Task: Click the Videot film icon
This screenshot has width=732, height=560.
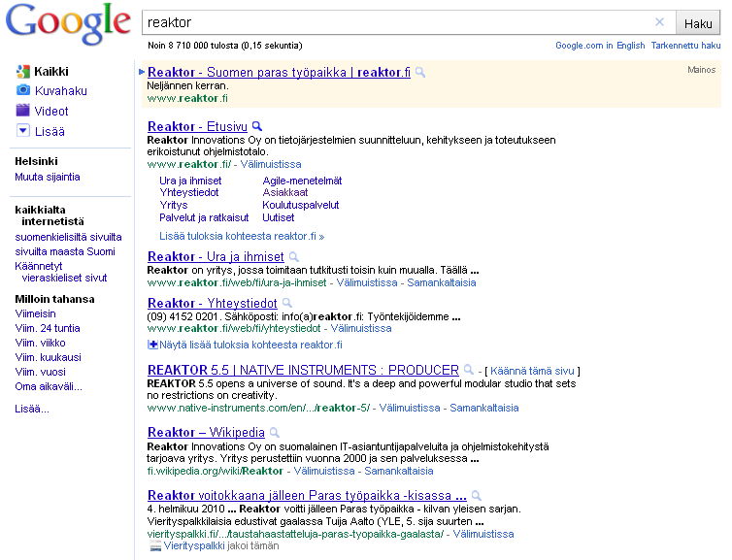Action: 23,111
